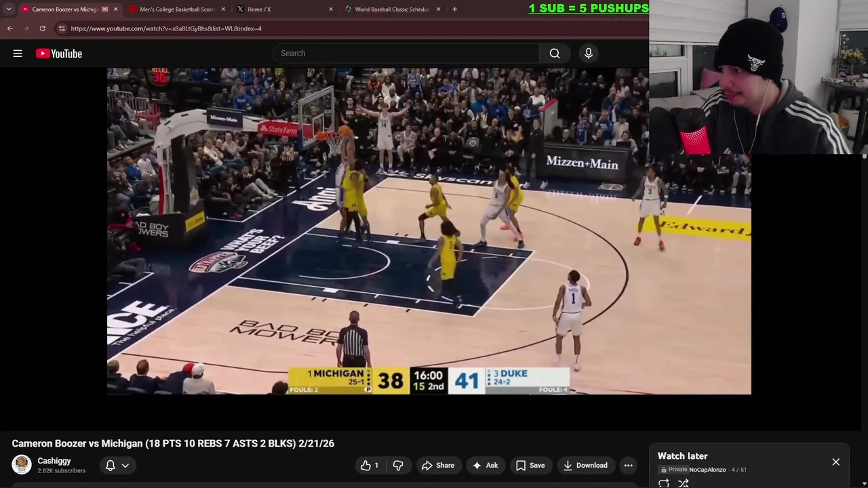Close the Watch later playlist panel

point(835,462)
